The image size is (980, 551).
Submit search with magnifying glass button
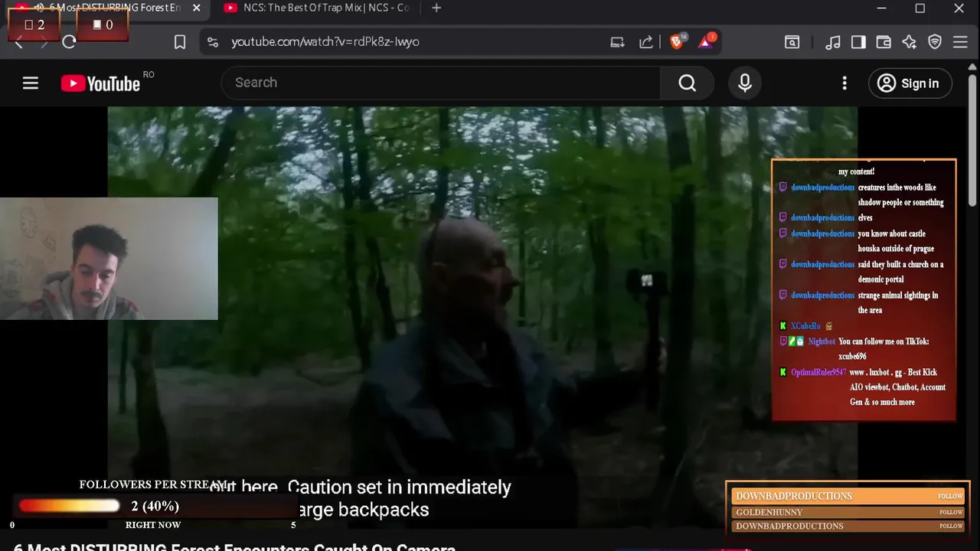tap(688, 83)
